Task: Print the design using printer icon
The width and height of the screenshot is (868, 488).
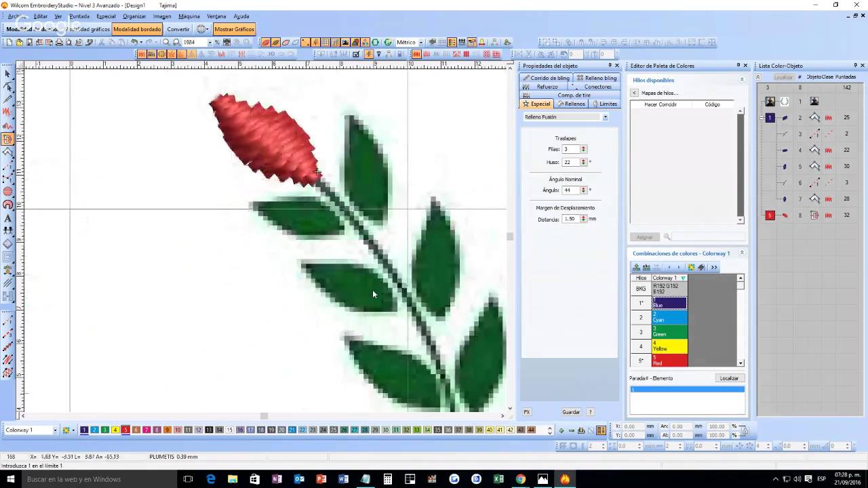Action: pyautogui.click(x=59, y=42)
